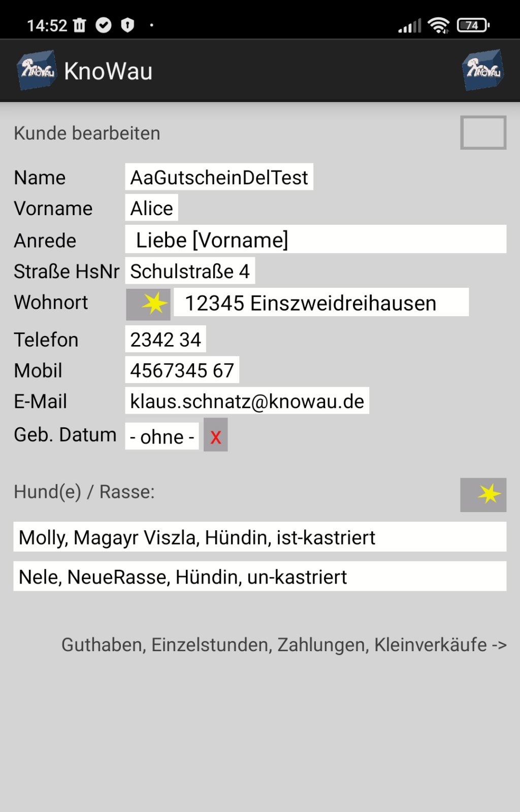Tap the yellow star next to Wohnort

[x=148, y=304]
